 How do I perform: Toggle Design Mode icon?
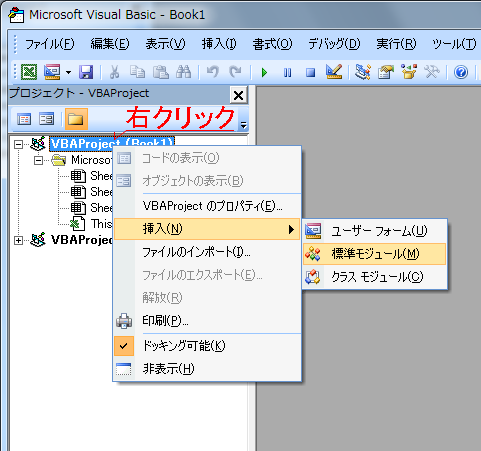[x=334, y=72]
